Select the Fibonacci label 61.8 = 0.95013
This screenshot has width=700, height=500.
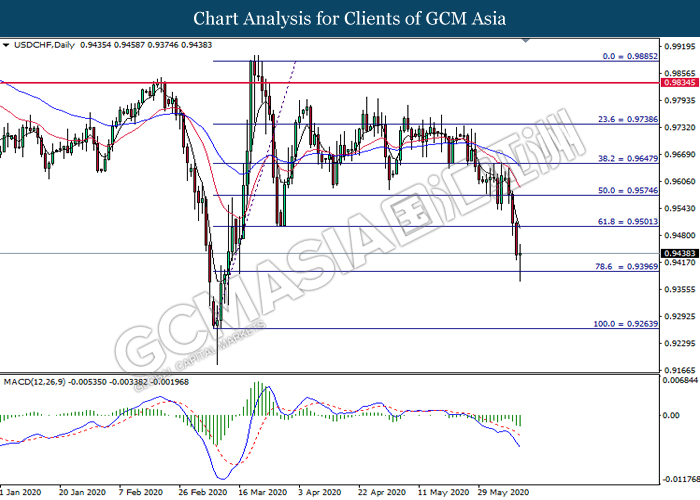(628, 222)
